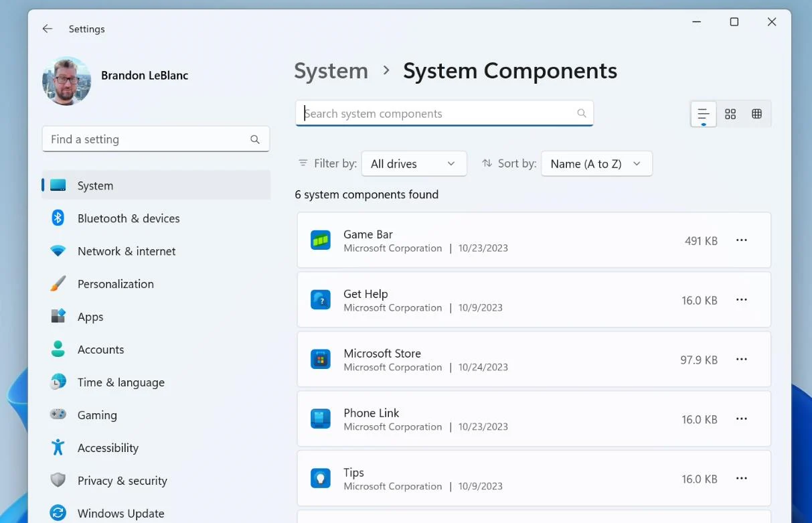The width and height of the screenshot is (812, 523).
Task: Click the System breadcrumb link
Action: point(331,70)
